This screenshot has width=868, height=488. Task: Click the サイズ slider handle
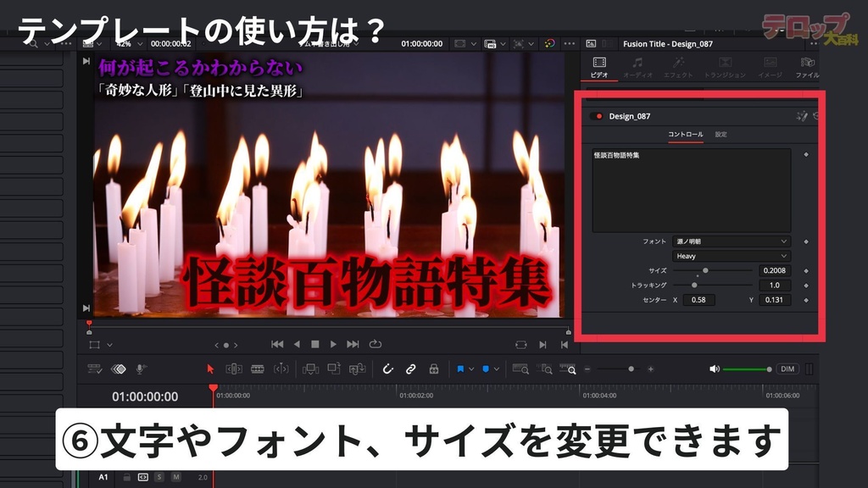(705, 269)
